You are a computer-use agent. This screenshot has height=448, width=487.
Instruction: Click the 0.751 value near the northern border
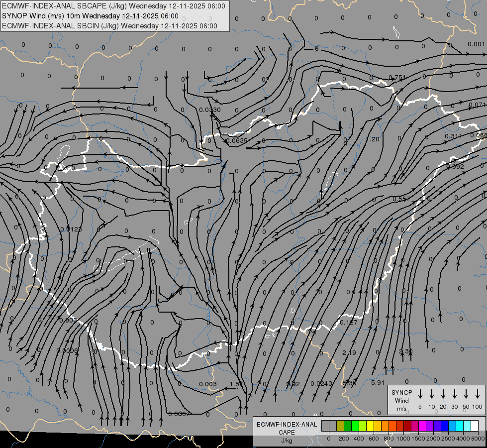click(397, 78)
